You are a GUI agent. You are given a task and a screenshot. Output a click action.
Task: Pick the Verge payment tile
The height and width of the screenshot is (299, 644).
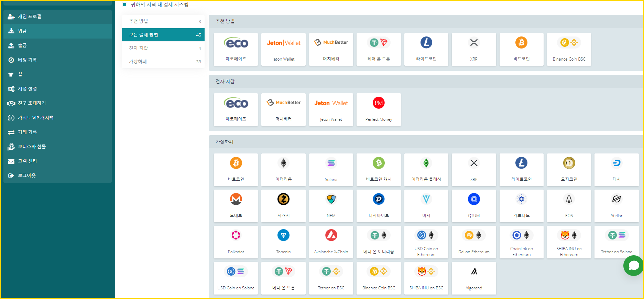(x=426, y=206)
